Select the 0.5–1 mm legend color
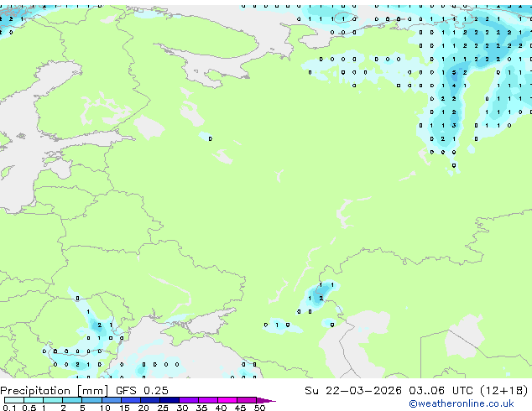Image resolution: width=532 pixels, height=411 pixels. pos(34,400)
